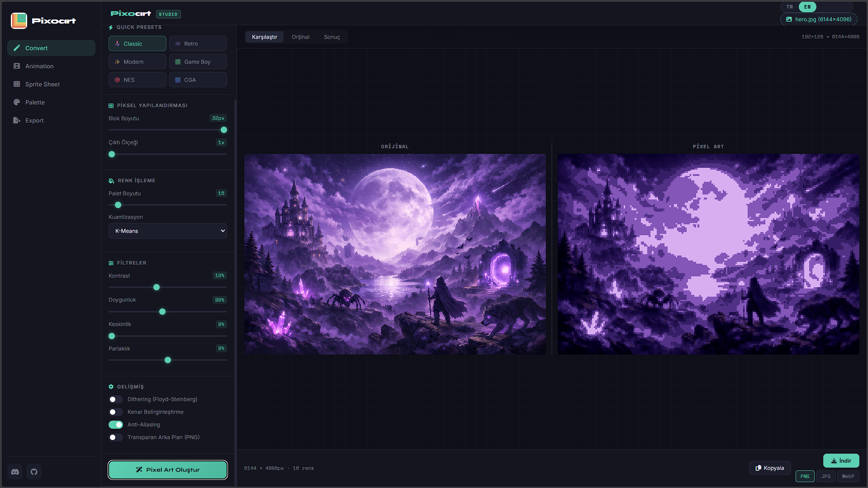Click the hero.jpg file chip

point(819,19)
